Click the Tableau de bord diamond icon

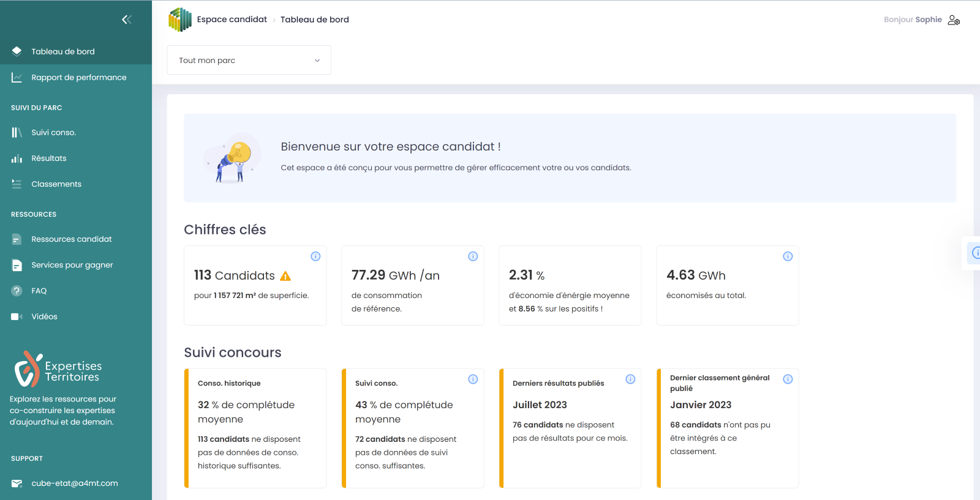[17, 51]
